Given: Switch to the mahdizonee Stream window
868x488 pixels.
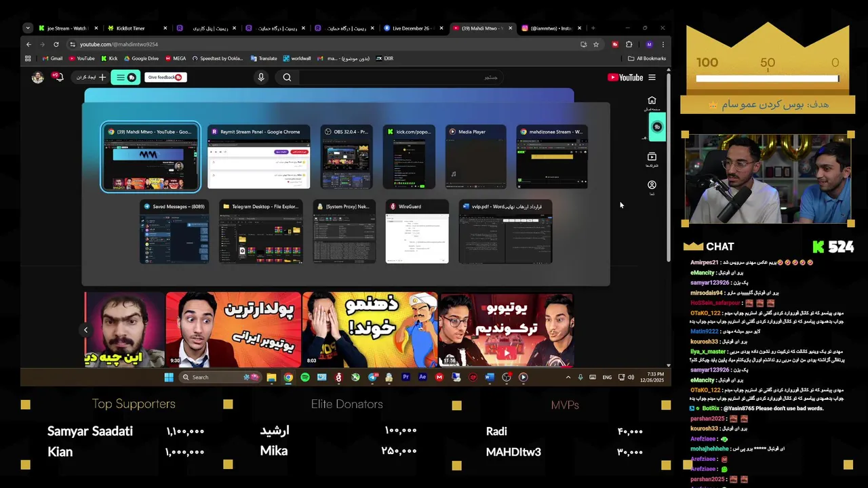Looking at the screenshot, I should (552, 157).
